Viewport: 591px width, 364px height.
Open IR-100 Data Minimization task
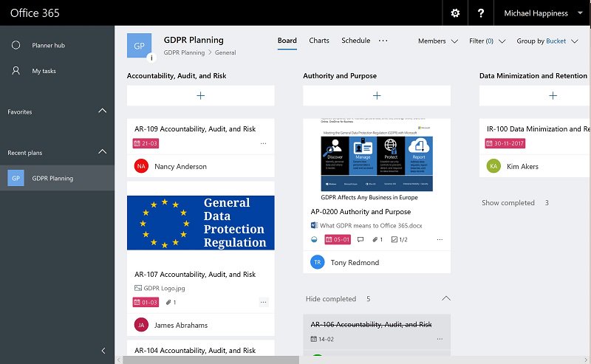coord(539,129)
